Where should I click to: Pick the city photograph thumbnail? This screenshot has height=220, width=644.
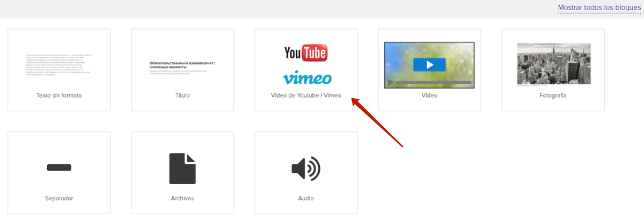(554, 64)
